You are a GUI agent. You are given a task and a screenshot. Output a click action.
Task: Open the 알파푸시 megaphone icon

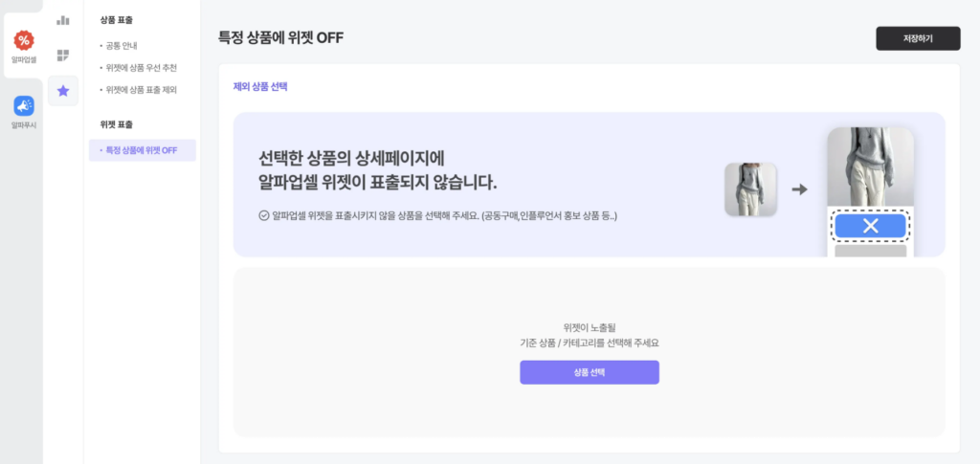point(24,106)
